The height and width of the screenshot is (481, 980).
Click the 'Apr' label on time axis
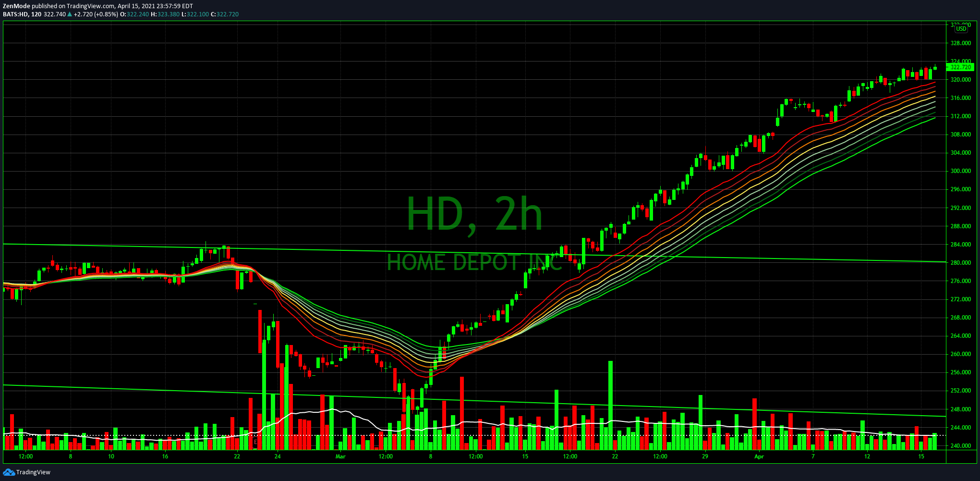coord(759,456)
